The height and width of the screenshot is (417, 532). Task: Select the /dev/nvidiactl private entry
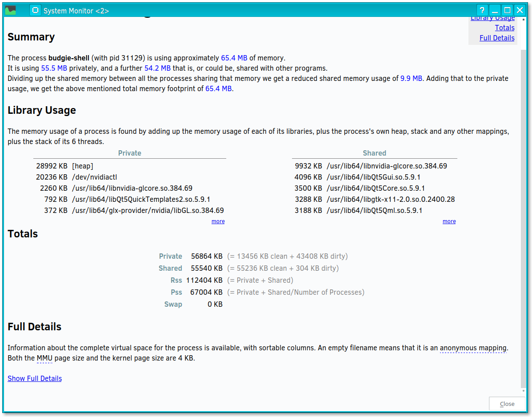tap(130, 177)
